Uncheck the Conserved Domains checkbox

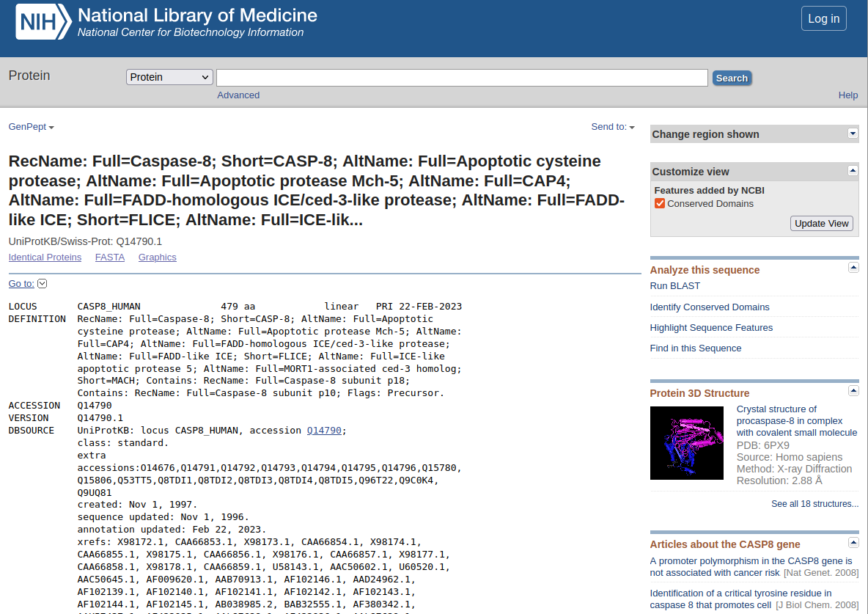tap(660, 204)
